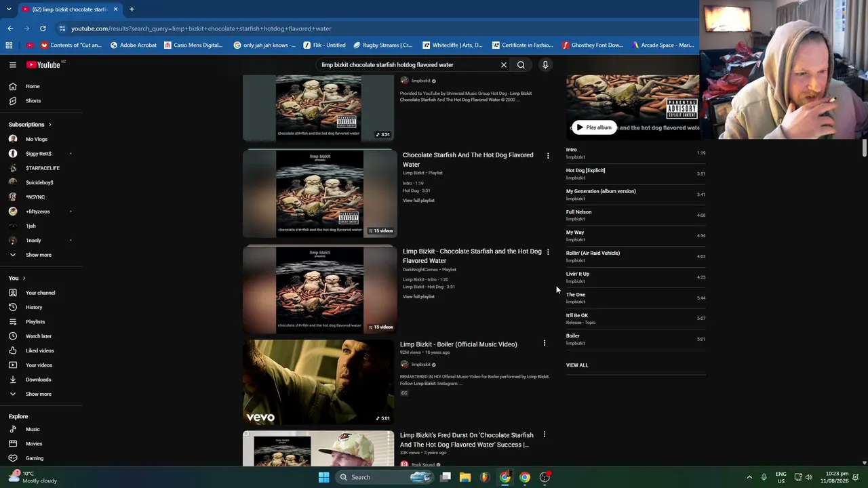Screen dimensions: 868x488
Task: Open Your channel in the sidebar
Action: (41, 293)
